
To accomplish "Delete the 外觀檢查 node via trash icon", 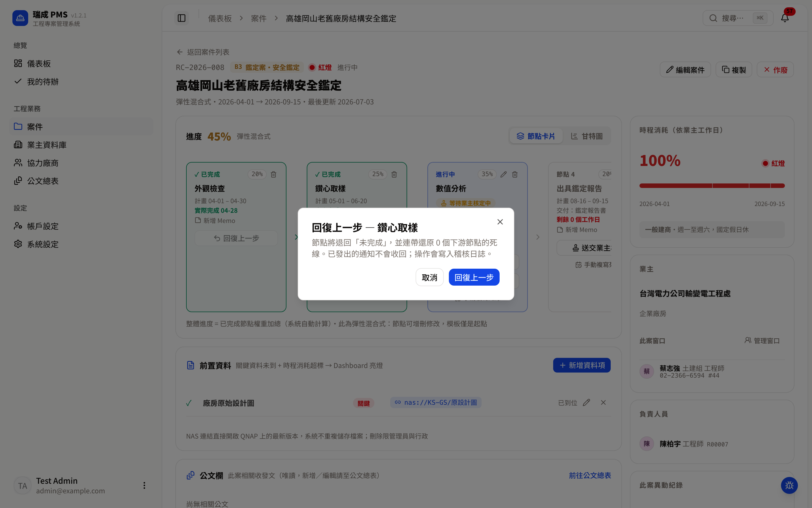I will [273, 174].
